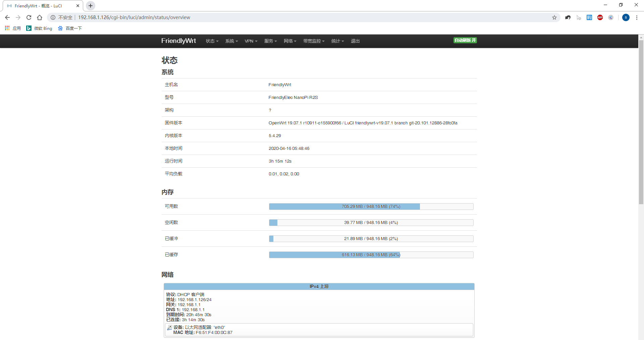Screen dimensions: 644x340
Task: Click the undo-arrow extension icon
Action: point(568,17)
